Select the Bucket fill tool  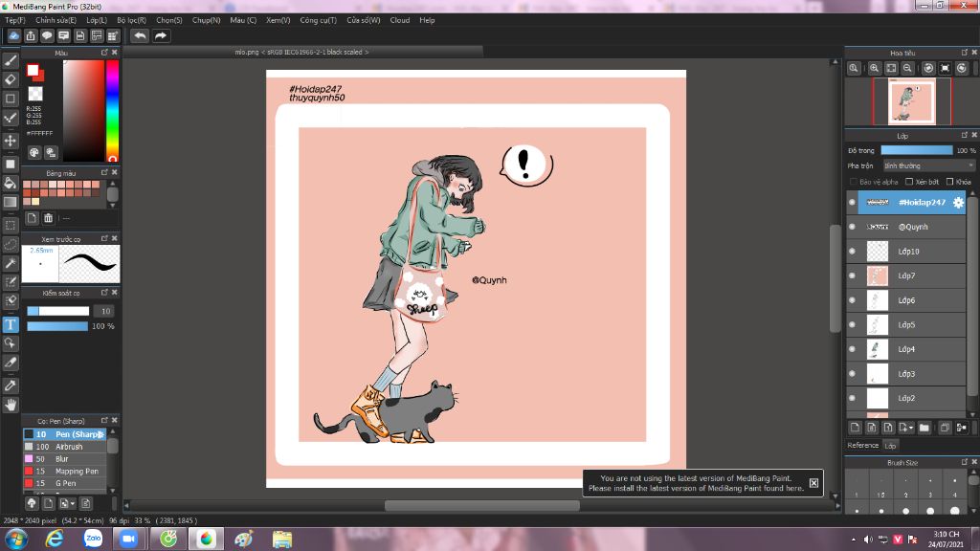click(x=10, y=183)
